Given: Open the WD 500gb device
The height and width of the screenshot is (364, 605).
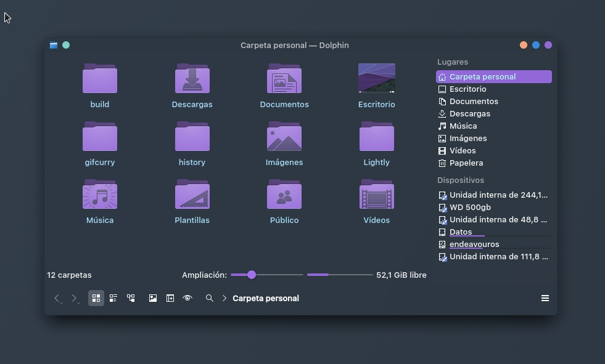Looking at the screenshot, I should pyautogui.click(x=494, y=207).
